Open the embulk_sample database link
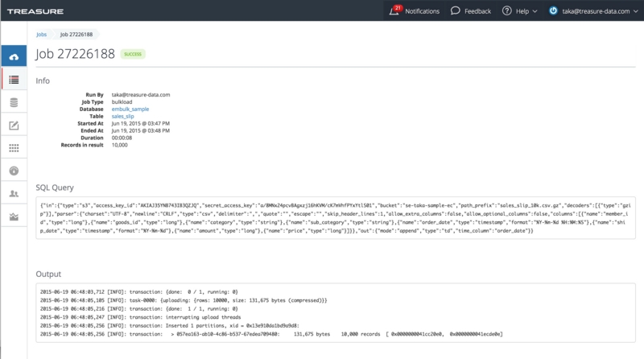The image size is (644, 359). click(130, 109)
